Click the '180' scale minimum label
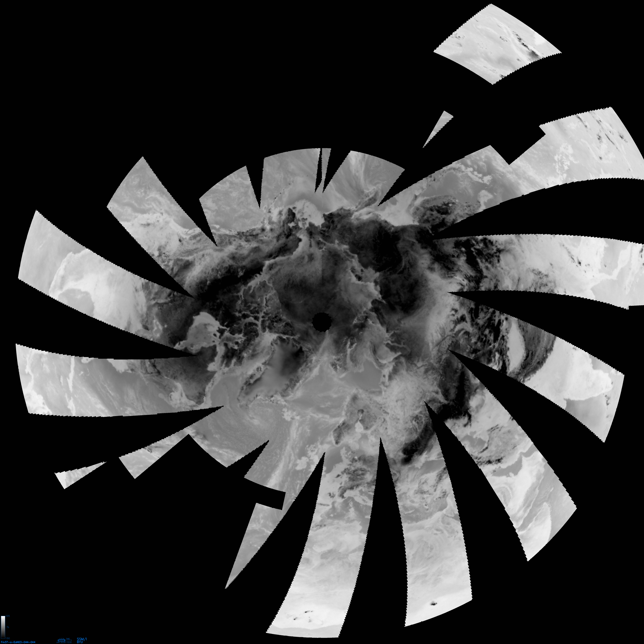 click(8, 638)
